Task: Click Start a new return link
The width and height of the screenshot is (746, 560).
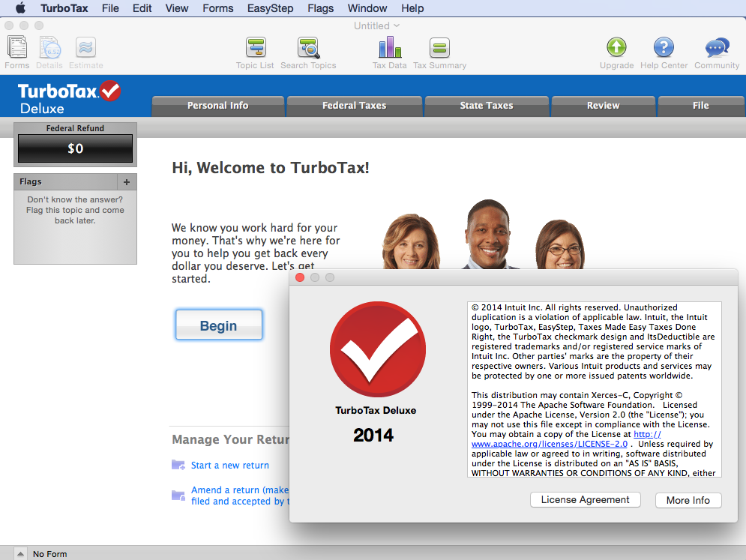Action: (x=229, y=466)
